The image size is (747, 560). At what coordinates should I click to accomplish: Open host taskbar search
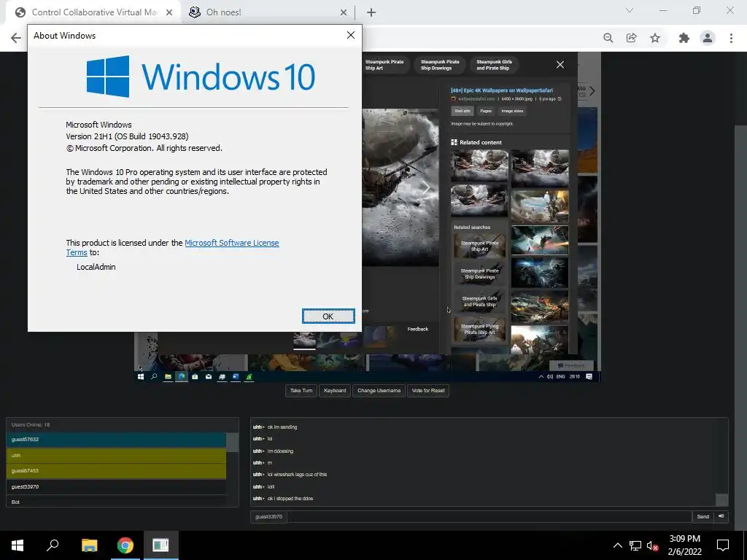(53, 545)
